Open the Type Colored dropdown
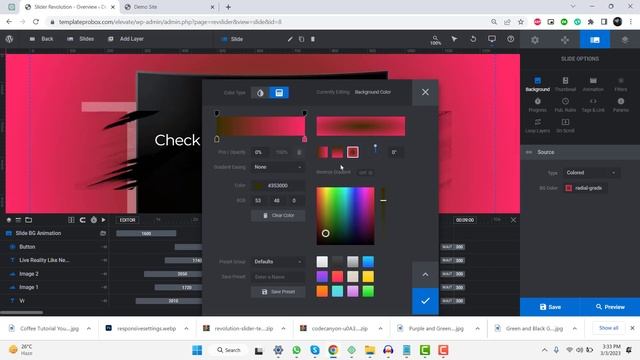The height and width of the screenshot is (360, 640). point(591,173)
